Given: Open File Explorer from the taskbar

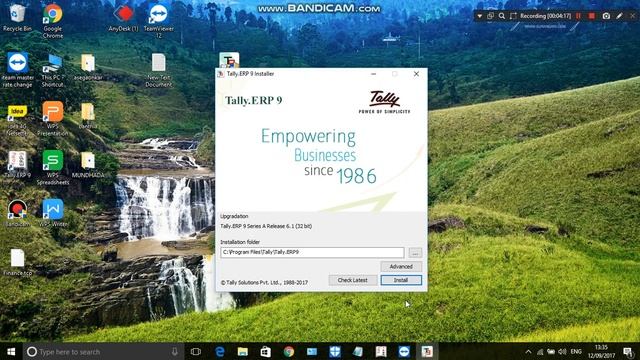Looking at the screenshot, I should coord(242,351).
